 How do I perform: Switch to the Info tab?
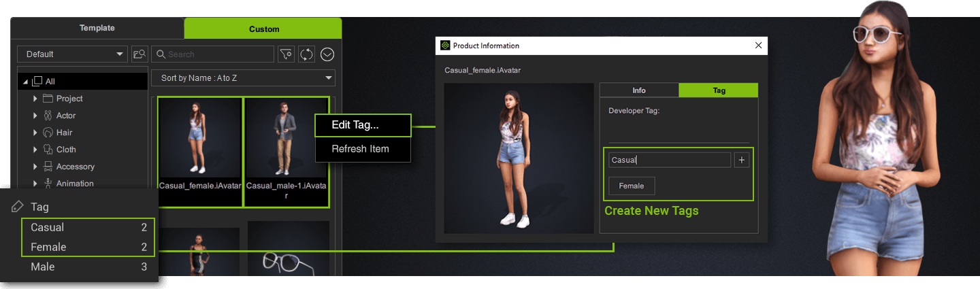tap(638, 90)
